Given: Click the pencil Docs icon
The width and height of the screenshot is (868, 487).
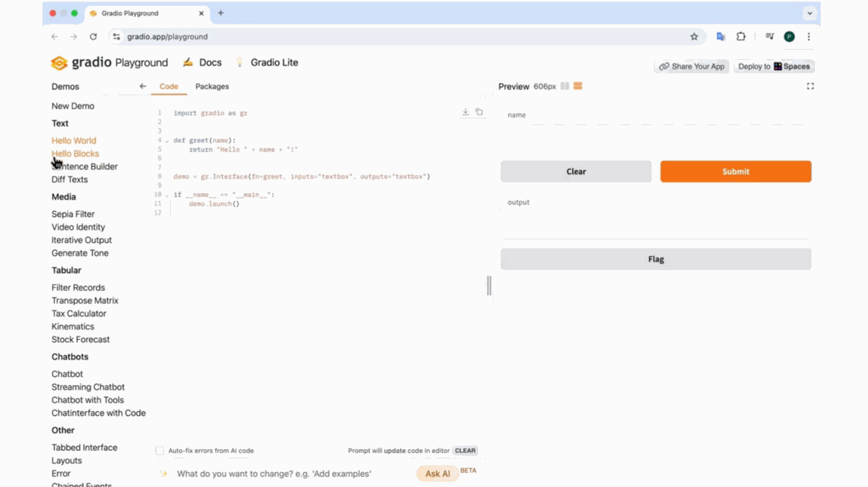Looking at the screenshot, I should 188,63.
